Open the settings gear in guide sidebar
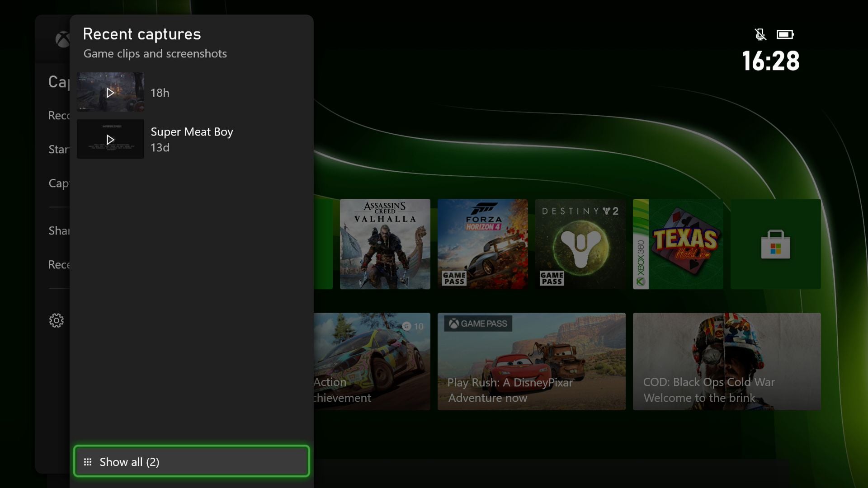Viewport: 868px width, 488px height. (x=57, y=320)
